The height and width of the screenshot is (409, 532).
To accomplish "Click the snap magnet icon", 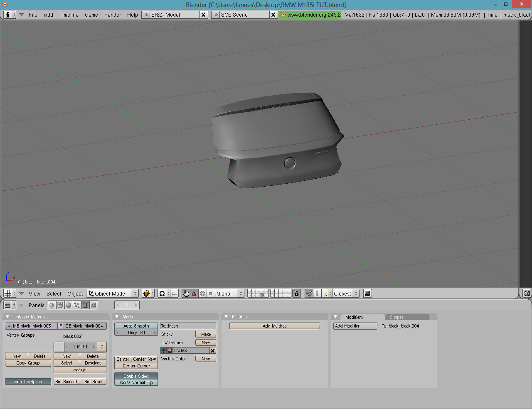I will click(309, 293).
